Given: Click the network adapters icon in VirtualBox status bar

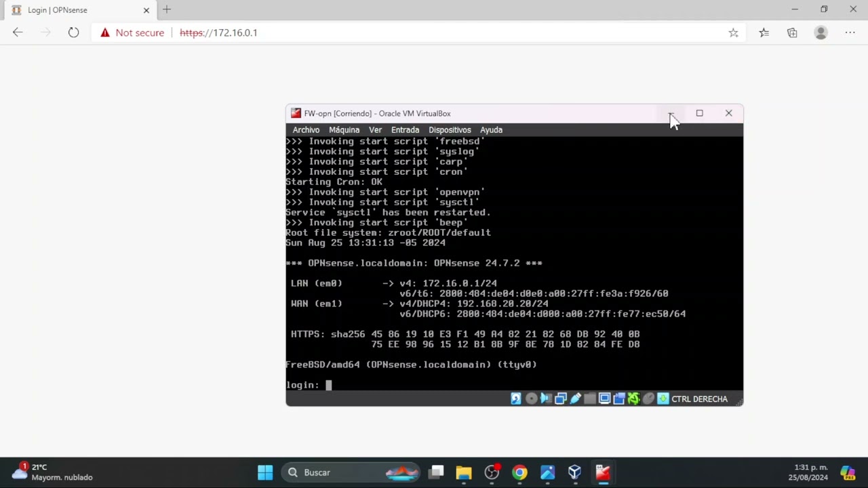Looking at the screenshot, I should tap(561, 399).
